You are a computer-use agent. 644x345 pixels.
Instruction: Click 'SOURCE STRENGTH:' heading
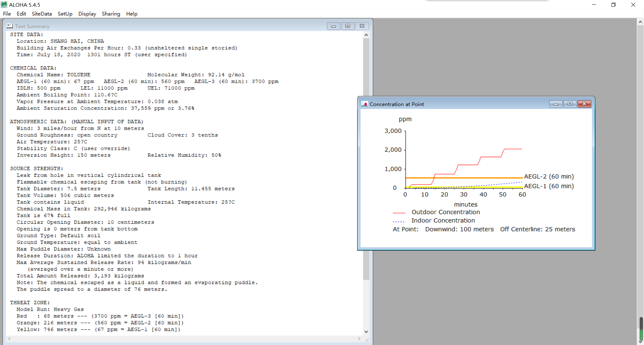[37, 168]
